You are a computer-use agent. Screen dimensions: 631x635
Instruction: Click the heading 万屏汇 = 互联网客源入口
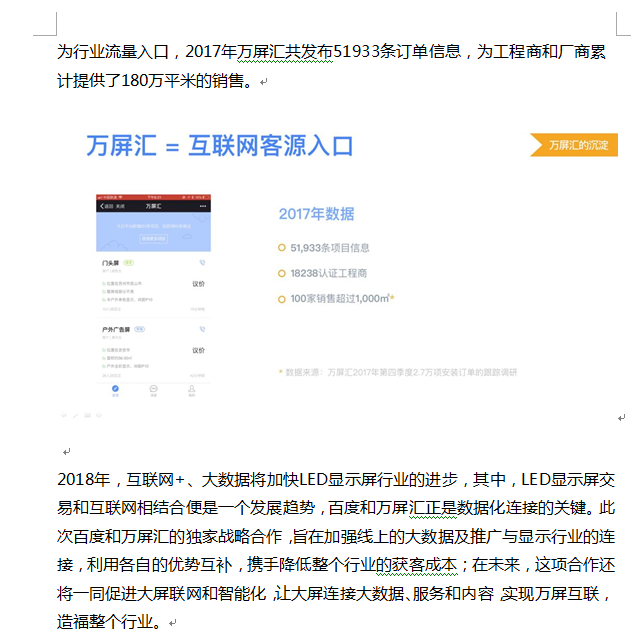pyautogui.click(x=220, y=145)
